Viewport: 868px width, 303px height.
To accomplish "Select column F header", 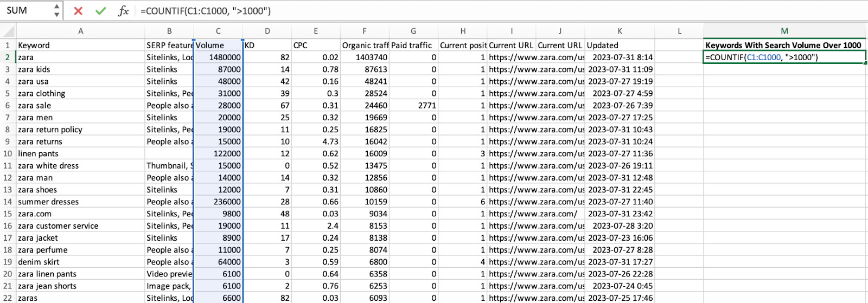I will tap(365, 31).
